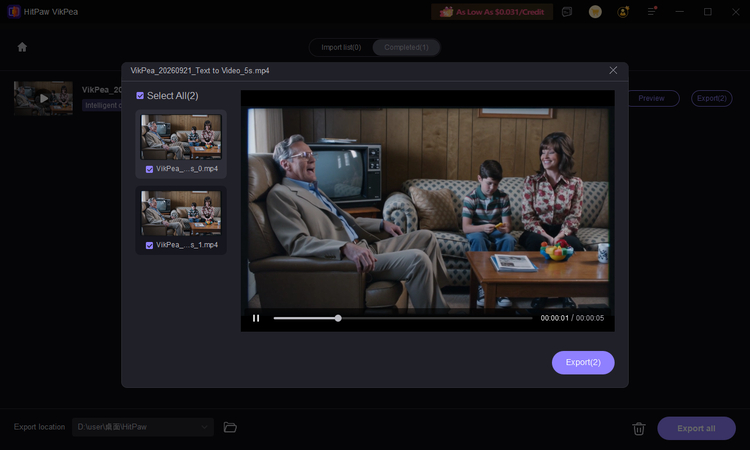The image size is (750, 450).
Task: Pause the video preview playback
Action: pos(256,318)
